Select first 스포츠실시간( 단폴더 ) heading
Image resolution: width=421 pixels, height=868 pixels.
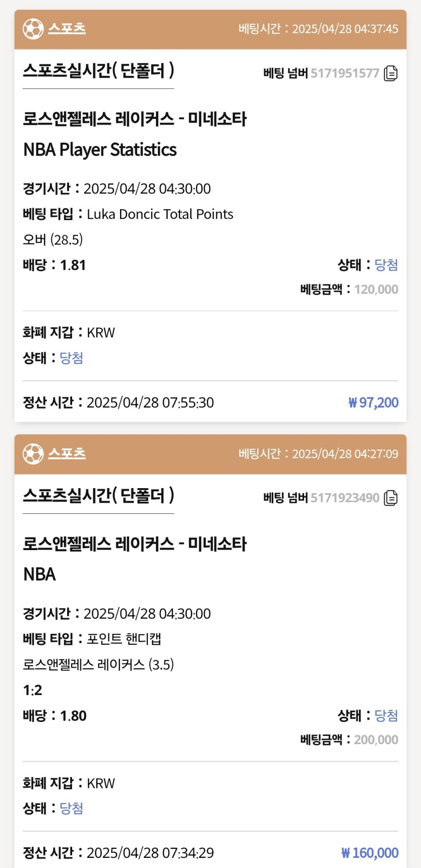98,71
